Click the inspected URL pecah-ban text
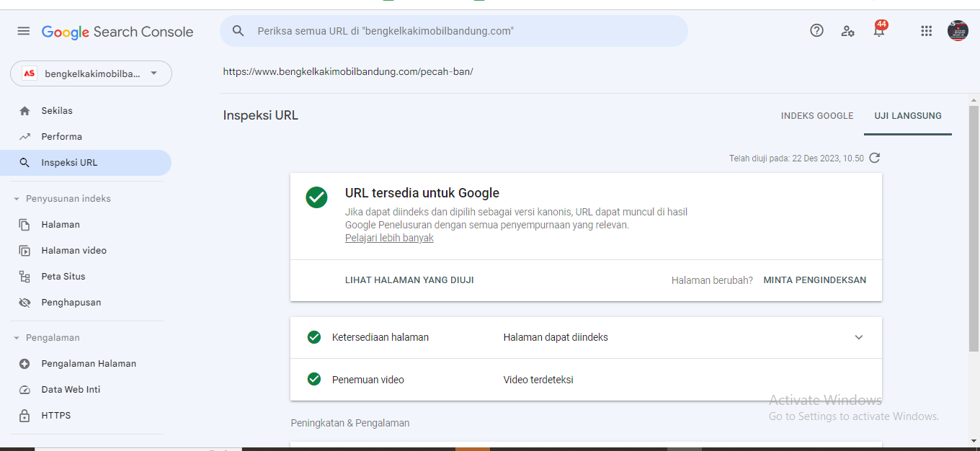Image resolution: width=980 pixels, height=451 pixels. tap(348, 72)
